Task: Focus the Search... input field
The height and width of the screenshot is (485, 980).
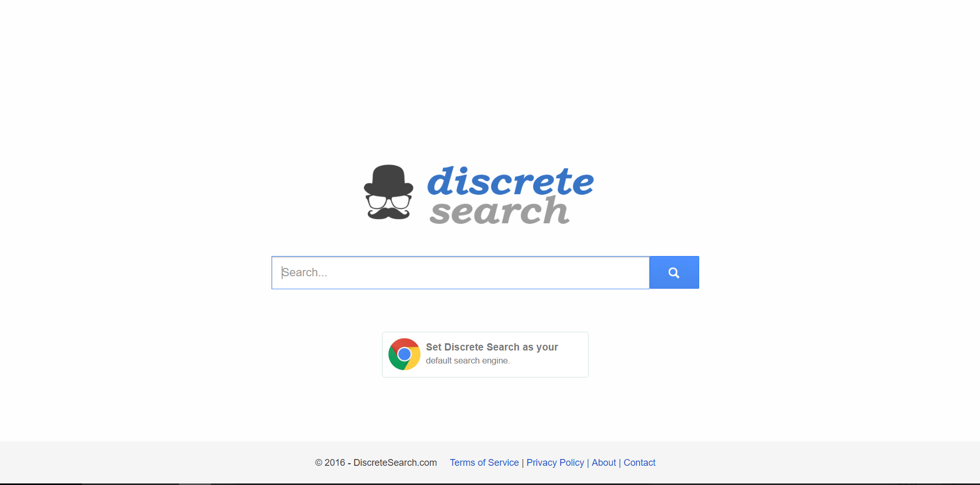Action: (460, 273)
